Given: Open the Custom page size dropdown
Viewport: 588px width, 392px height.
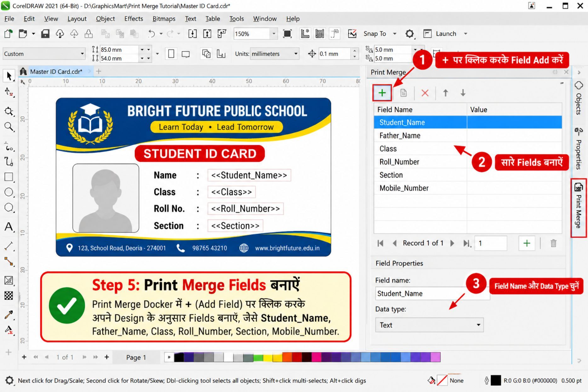Looking at the screenshot, I should click(x=82, y=54).
